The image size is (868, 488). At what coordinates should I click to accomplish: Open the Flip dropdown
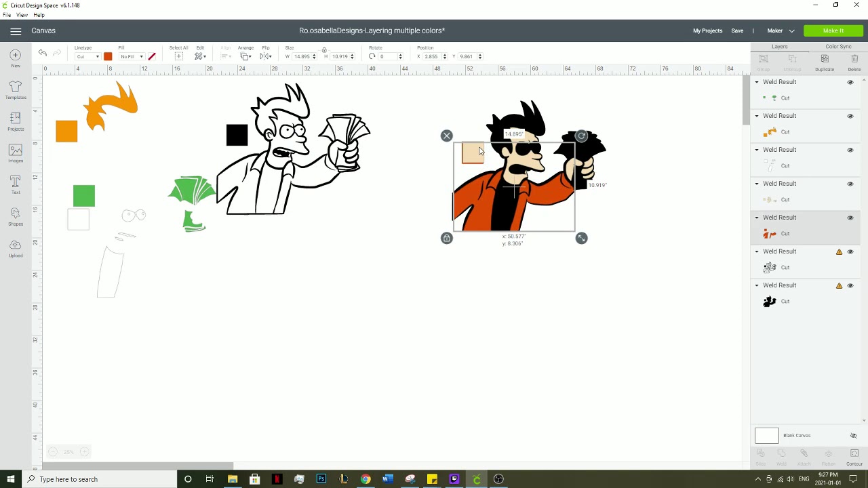[266, 56]
